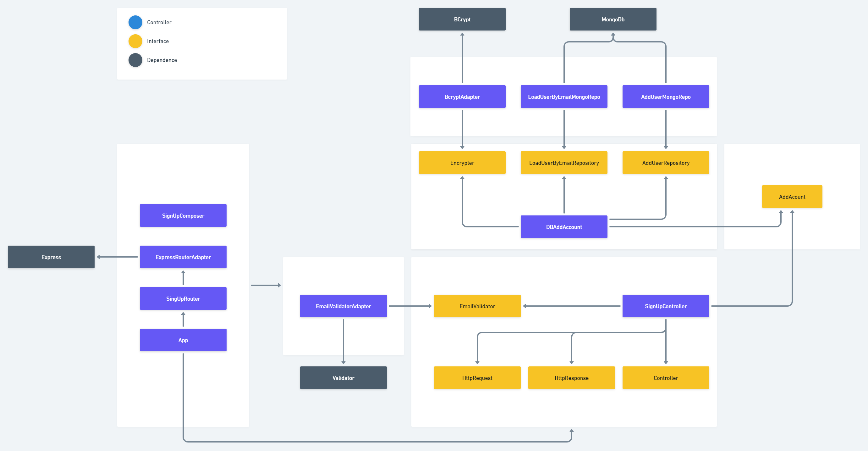The height and width of the screenshot is (451, 868).
Task: Select the SignUpComposer node
Action: pyautogui.click(x=183, y=215)
